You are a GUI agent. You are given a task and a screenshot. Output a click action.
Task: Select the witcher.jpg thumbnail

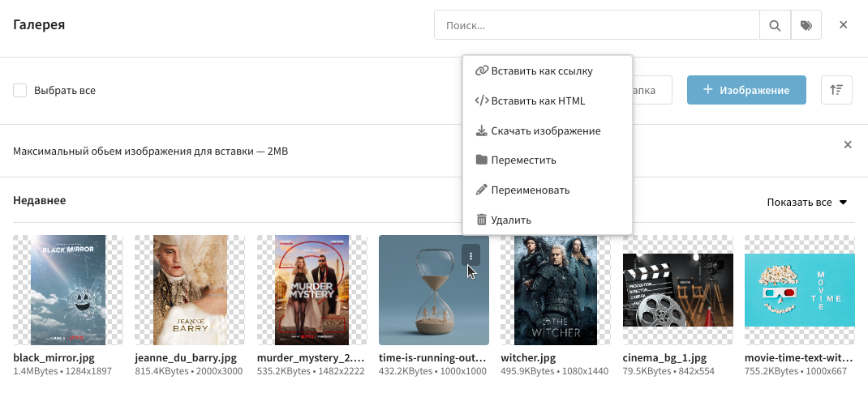pos(556,290)
